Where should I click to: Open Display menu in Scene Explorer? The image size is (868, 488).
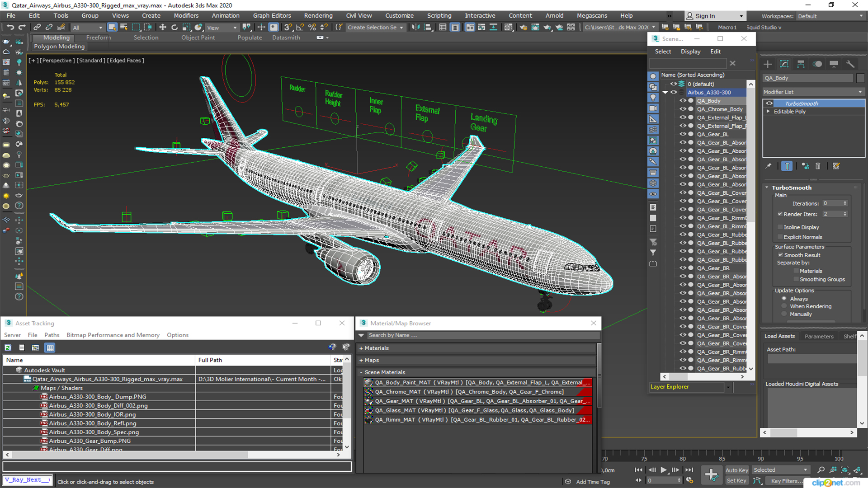pos(690,52)
